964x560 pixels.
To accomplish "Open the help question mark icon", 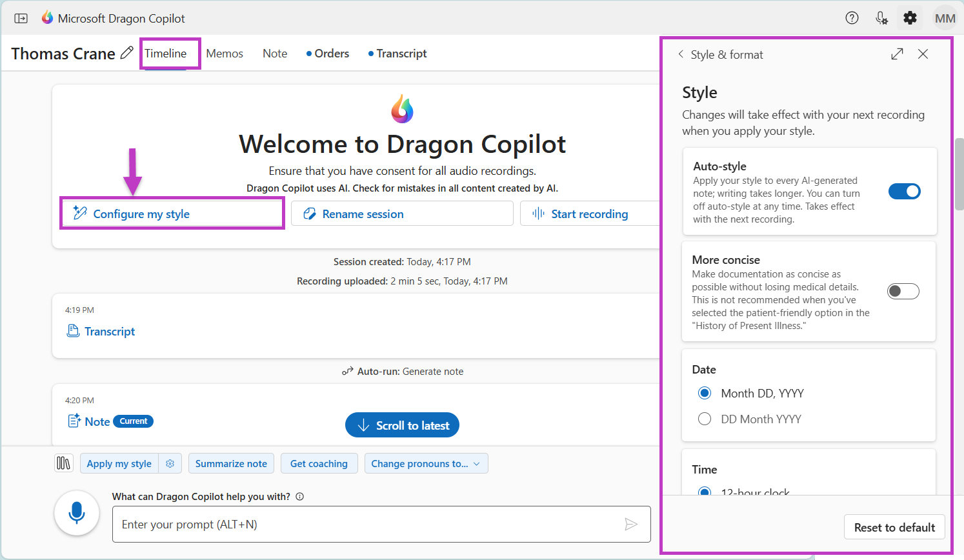I will pyautogui.click(x=852, y=18).
